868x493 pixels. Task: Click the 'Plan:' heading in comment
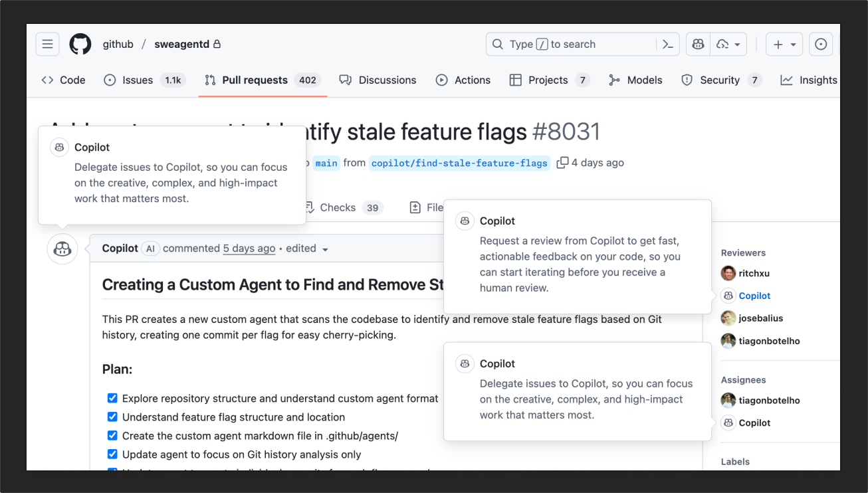[118, 369]
